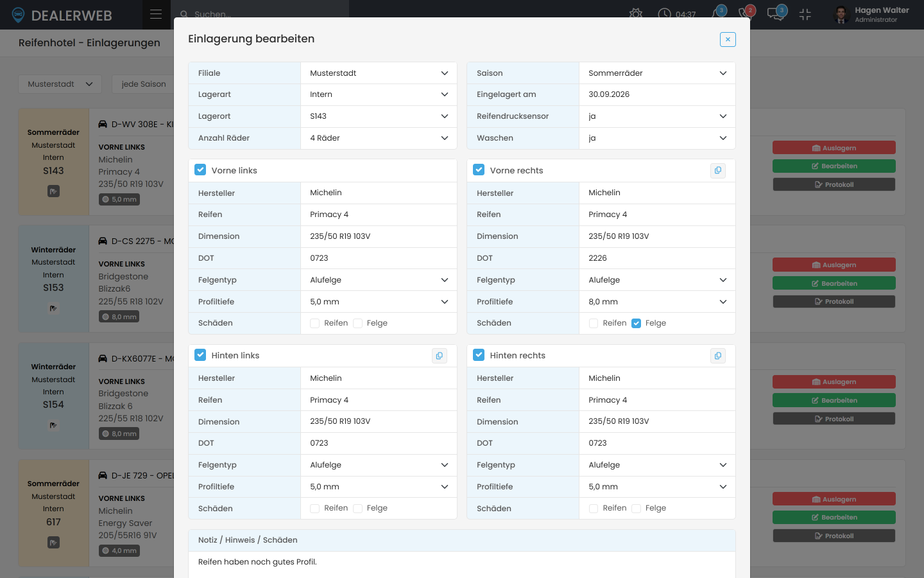Open Protokoll for the D-KX6077E row
Screen dimensions: 924x578
click(834, 419)
